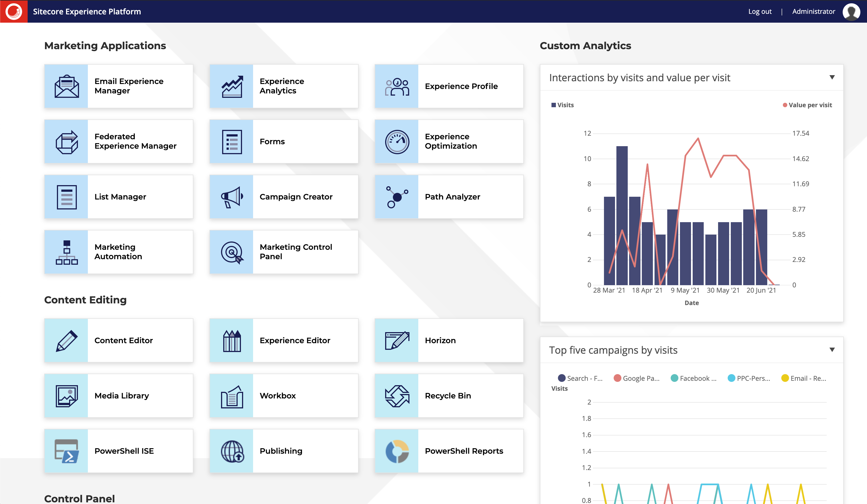The width and height of the screenshot is (867, 504).
Task: Click the tallest Visits bar in chart
Action: pyautogui.click(x=622, y=215)
